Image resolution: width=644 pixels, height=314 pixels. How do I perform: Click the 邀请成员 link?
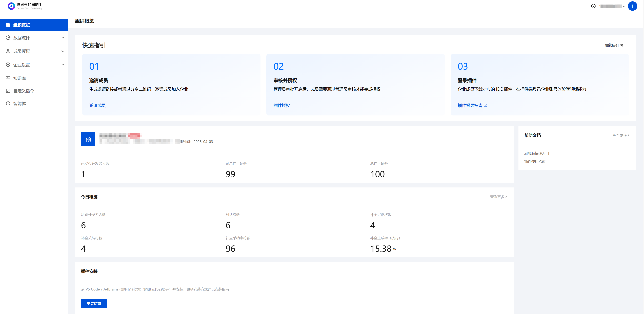click(x=97, y=106)
